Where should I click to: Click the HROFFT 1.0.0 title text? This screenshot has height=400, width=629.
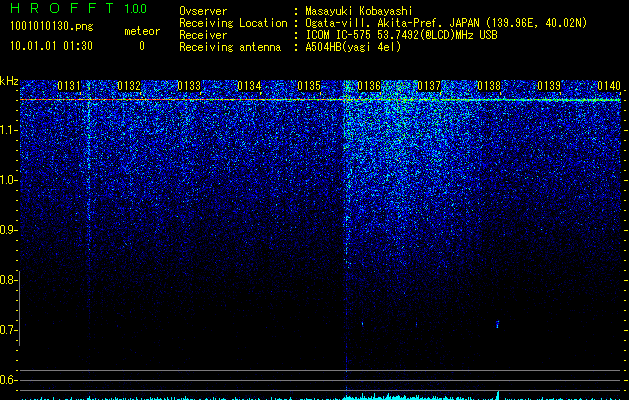(x=78, y=8)
